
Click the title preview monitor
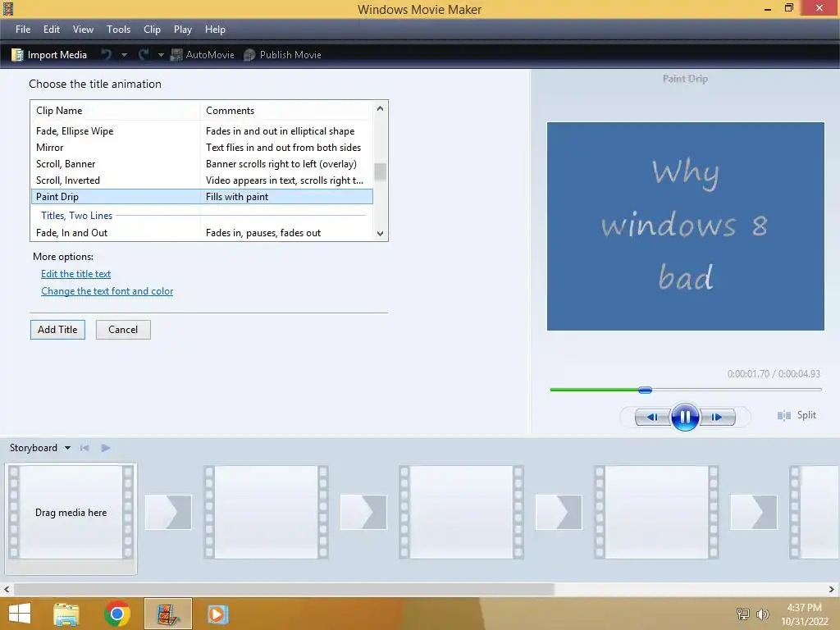click(x=685, y=226)
